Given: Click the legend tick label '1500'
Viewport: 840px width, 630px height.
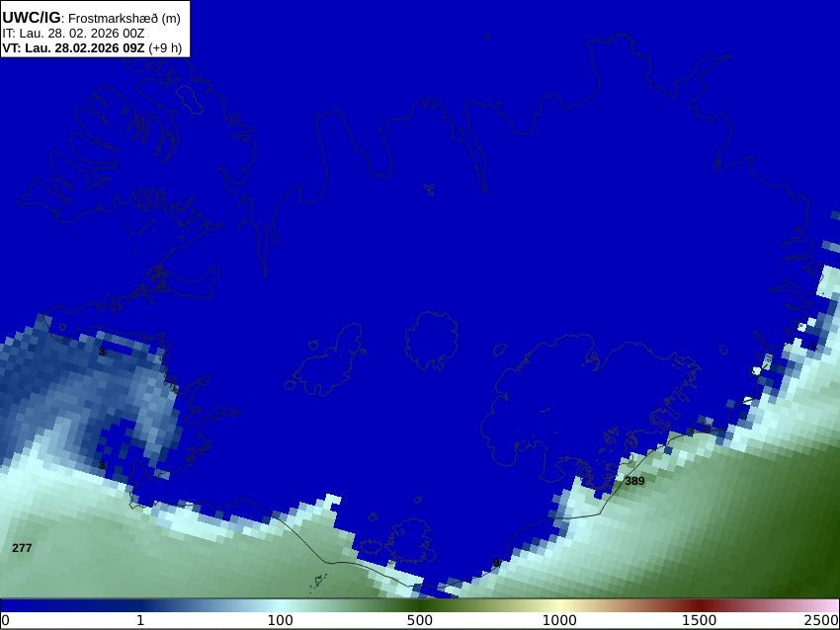Looking at the screenshot, I should click(700, 621).
